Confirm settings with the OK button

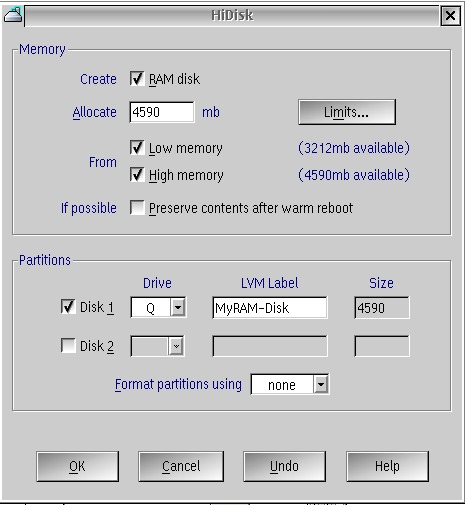coord(77,466)
